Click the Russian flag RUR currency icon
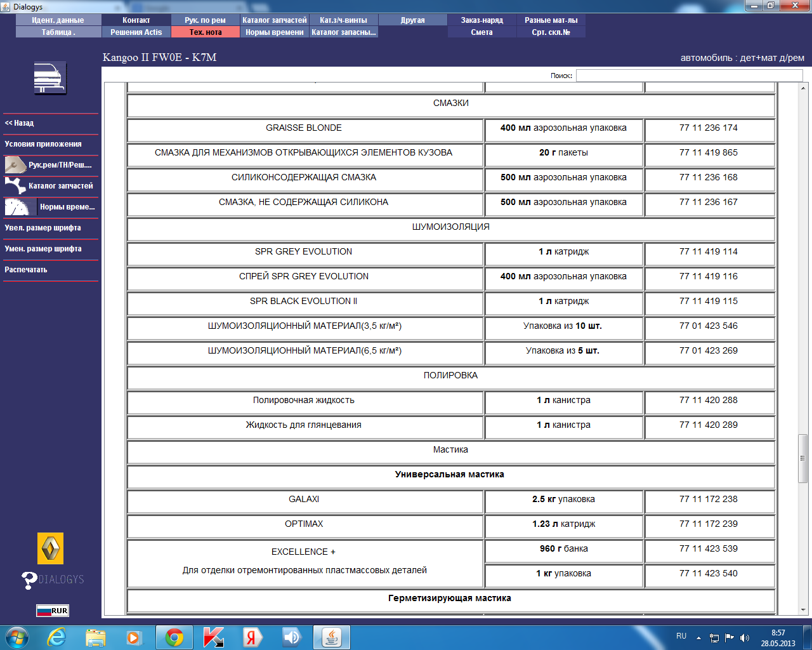The image size is (812, 650). (x=53, y=611)
